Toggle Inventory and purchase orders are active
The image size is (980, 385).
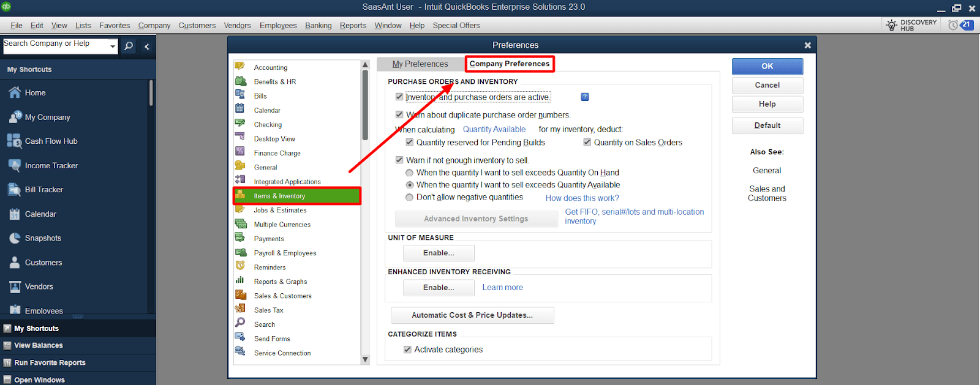(x=399, y=97)
